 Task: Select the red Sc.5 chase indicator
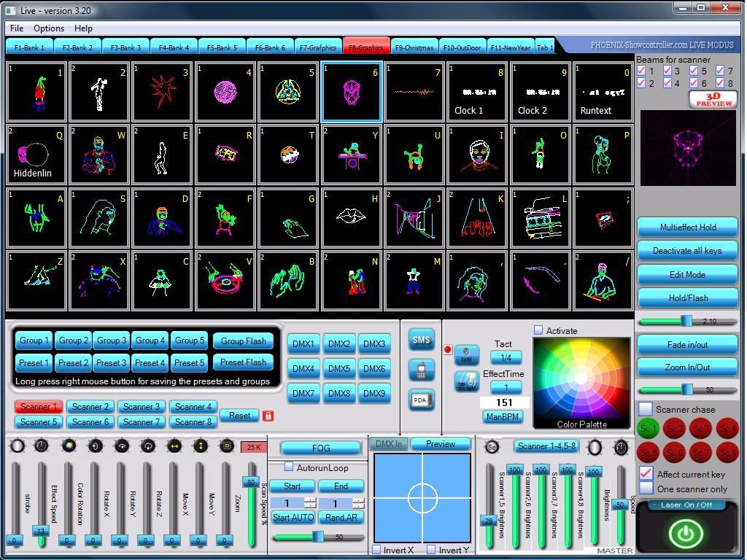[x=647, y=451]
